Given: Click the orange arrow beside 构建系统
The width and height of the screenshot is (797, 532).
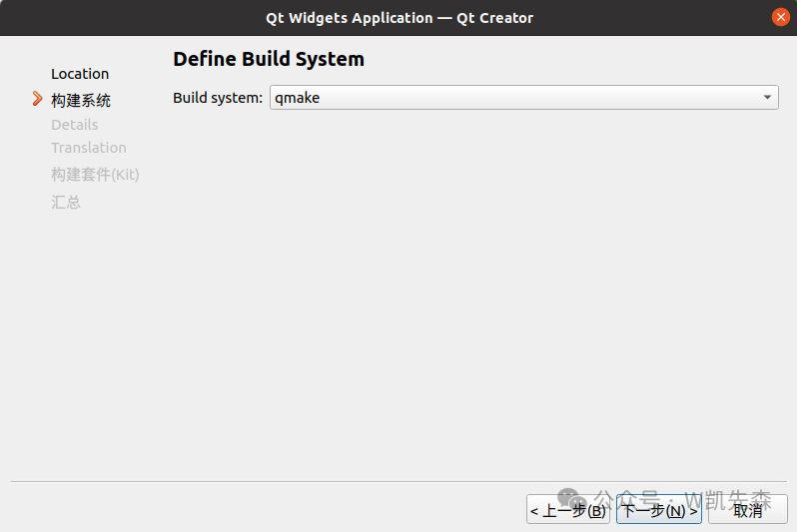Looking at the screenshot, I should [x=38, y=99].
